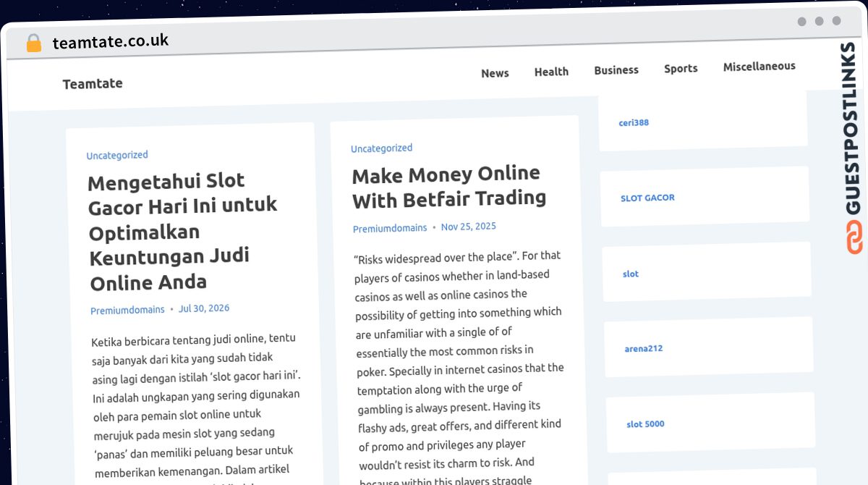Click the Risks widespread over the place paragraph
The image size is (868, 485).
pos(460,368)
